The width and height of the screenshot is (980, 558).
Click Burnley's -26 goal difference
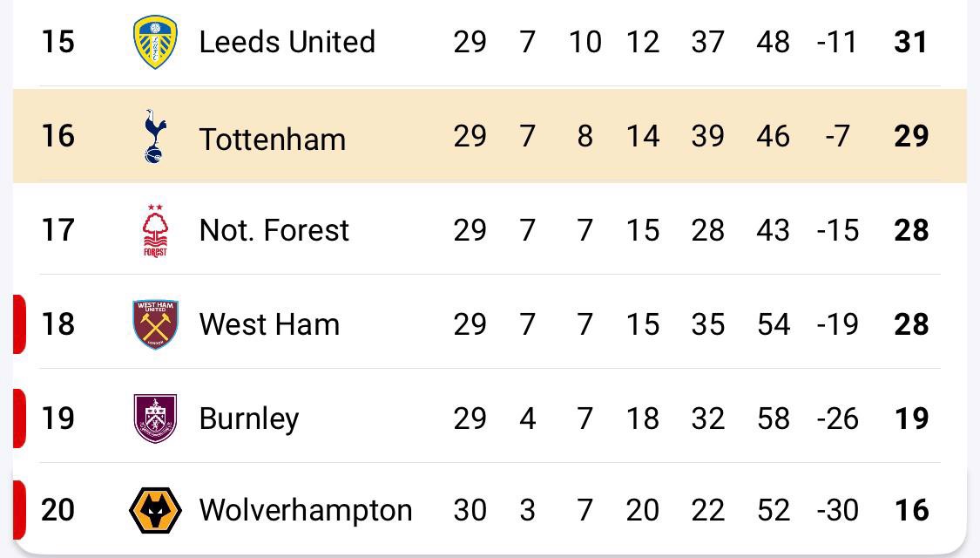coord(837,418)
